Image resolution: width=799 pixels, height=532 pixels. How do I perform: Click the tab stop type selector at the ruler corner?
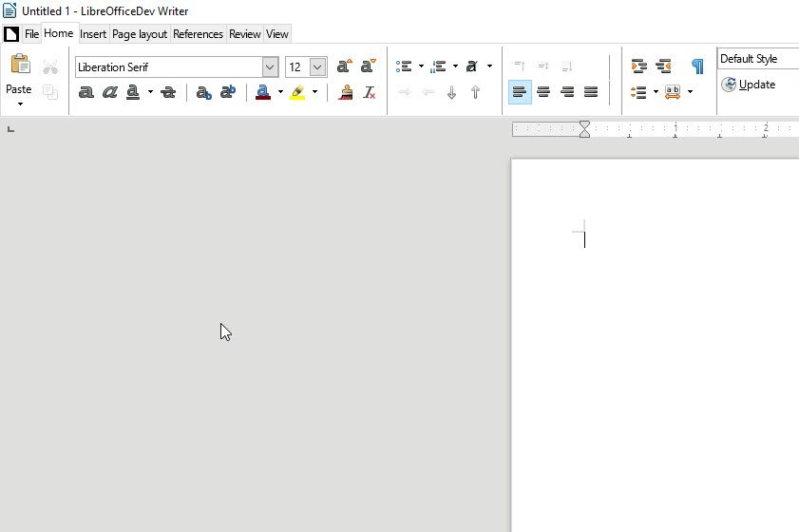(10, 129)
